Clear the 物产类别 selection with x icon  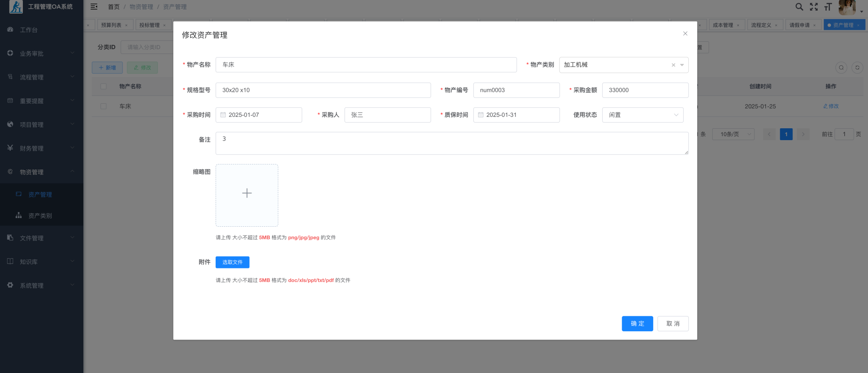(673, 65)
